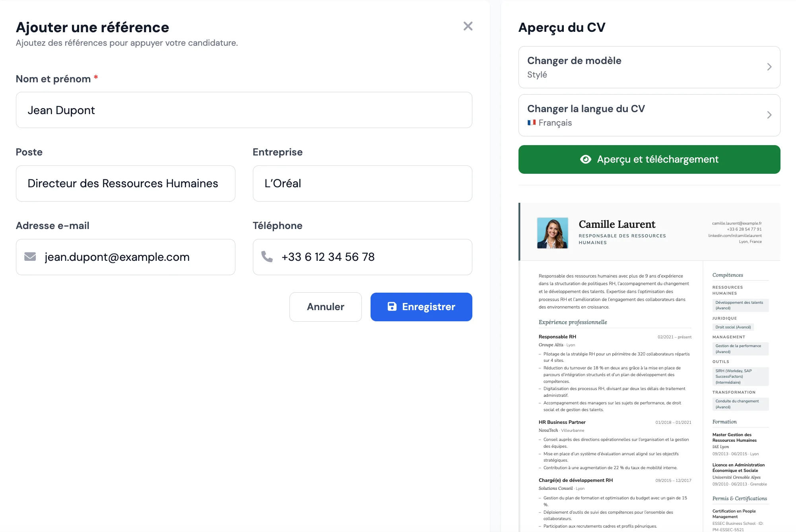Click the envelope icon in the email field

(30, 257)
